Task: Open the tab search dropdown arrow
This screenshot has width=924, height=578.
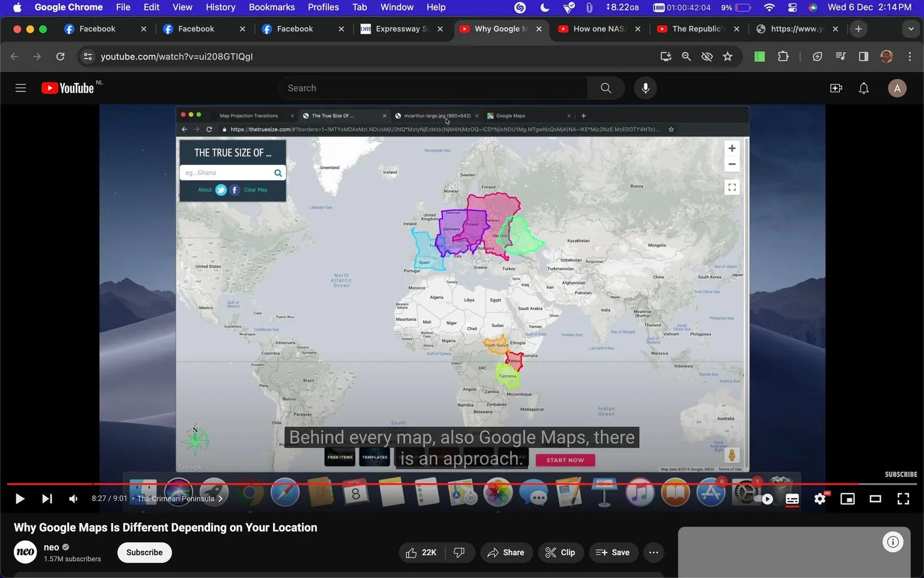Action: [x=911, y=29]
